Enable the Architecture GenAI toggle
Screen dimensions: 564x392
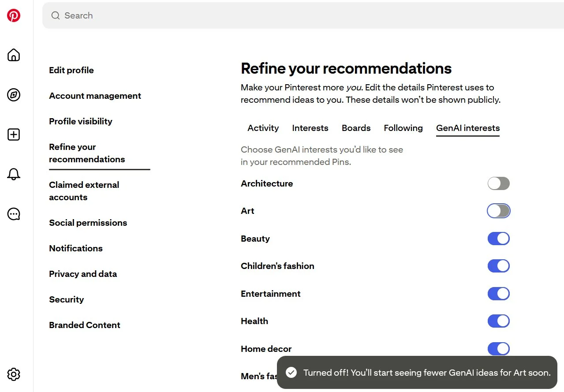tap(499, 183)
